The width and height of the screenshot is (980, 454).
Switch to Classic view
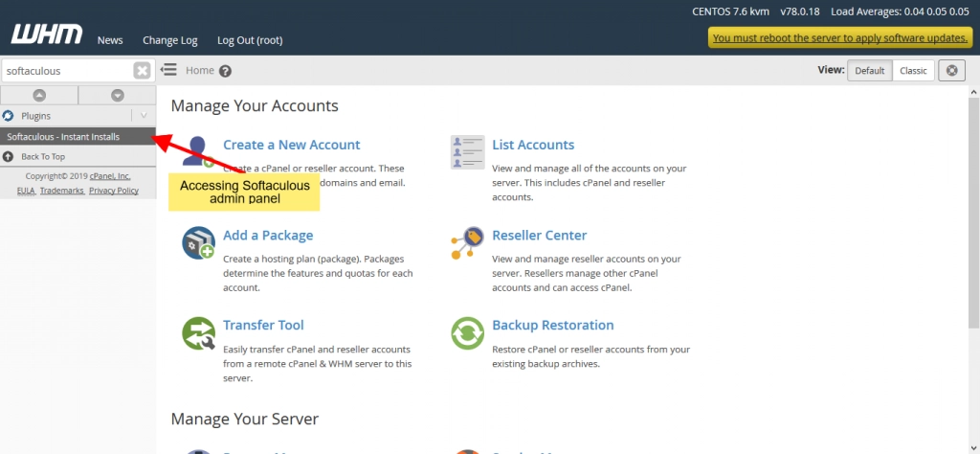click(913, 71)
